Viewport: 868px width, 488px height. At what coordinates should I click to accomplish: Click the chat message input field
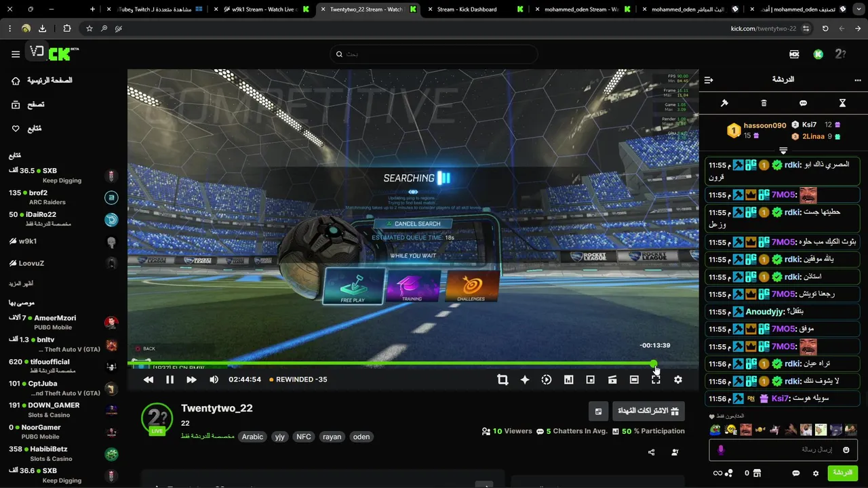(783, 449)
